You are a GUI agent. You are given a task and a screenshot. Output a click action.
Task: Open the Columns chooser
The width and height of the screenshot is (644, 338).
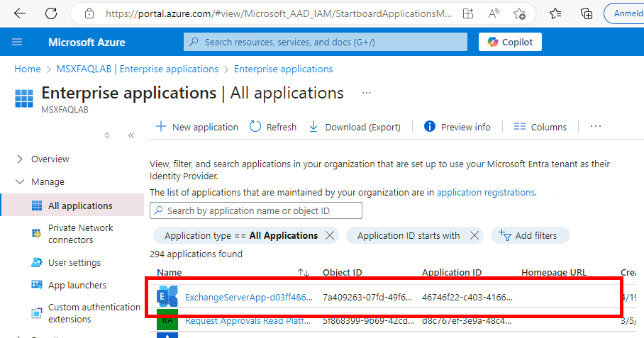coord(540,127)
